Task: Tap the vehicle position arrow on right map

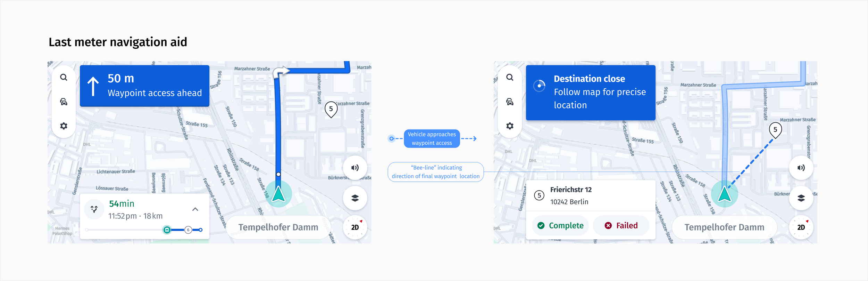Action: [725, 194]
